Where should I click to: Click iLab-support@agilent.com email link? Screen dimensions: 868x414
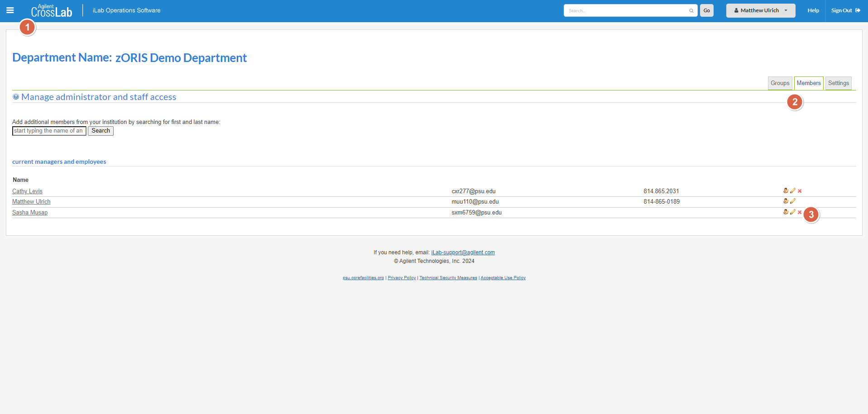[x=463, y=252]
